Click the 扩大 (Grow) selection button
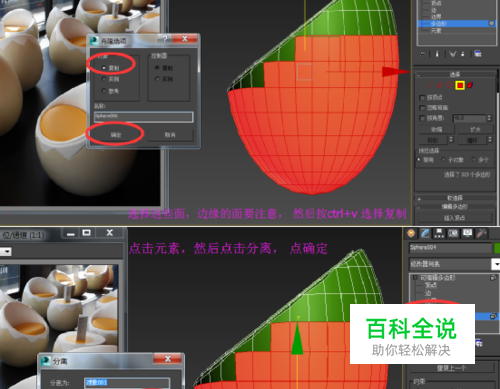Screen dimensions: 500x389 pyautogui.click(x=475, y=129)
